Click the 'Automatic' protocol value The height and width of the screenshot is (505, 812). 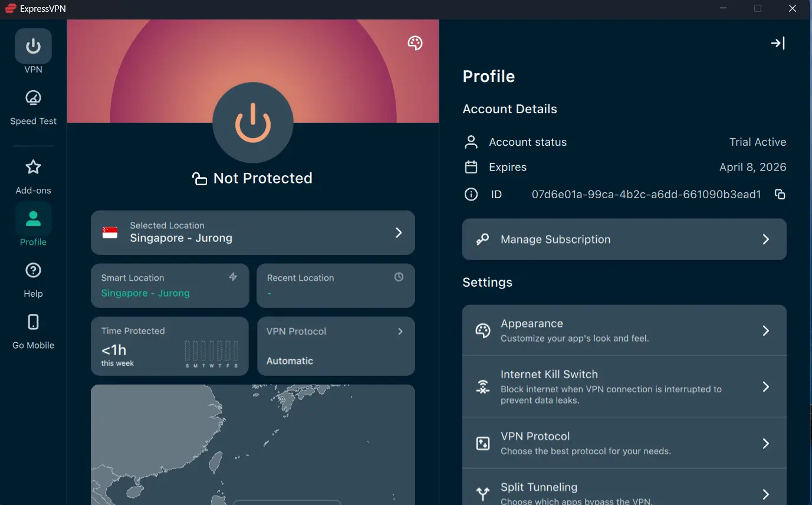click(290, 360)
